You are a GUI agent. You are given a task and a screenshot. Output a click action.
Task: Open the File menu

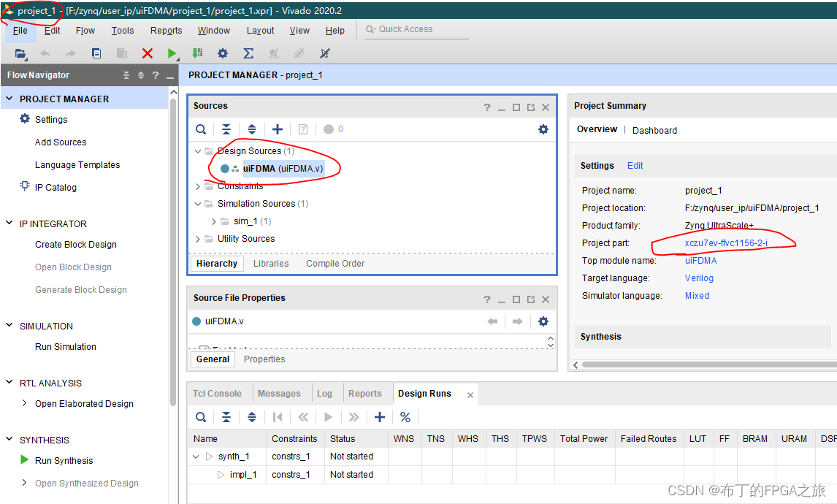click(20, 31)
